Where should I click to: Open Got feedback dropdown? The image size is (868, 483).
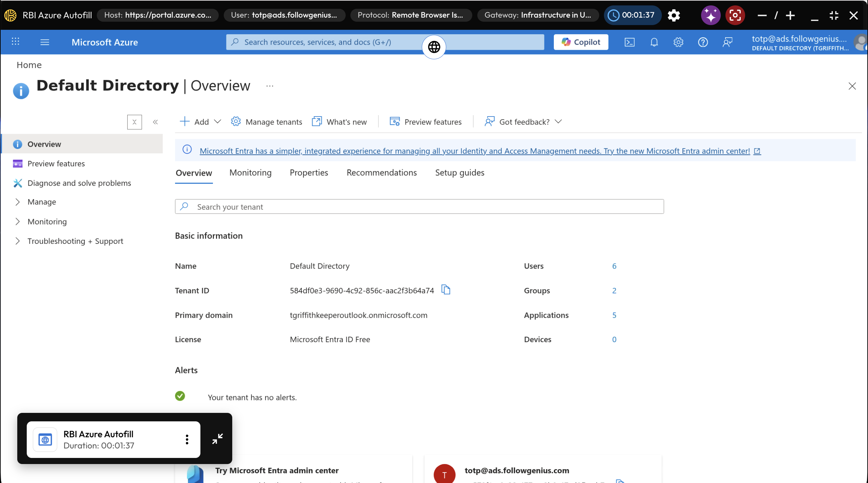523,122
